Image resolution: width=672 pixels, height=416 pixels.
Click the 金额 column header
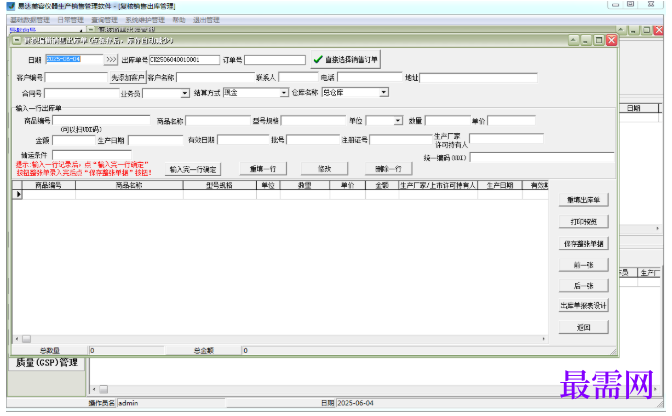click(382, 186)
